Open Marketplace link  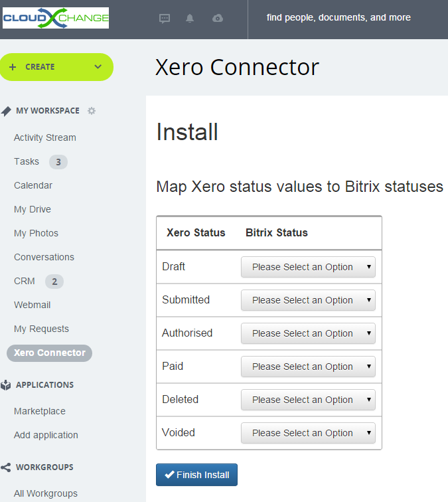(x=40, y=412)
